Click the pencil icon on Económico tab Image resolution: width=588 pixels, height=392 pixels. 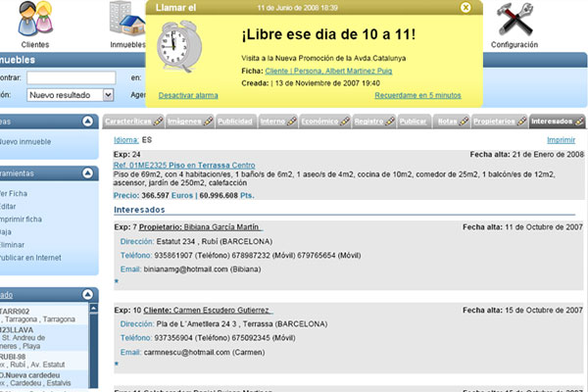339,122
